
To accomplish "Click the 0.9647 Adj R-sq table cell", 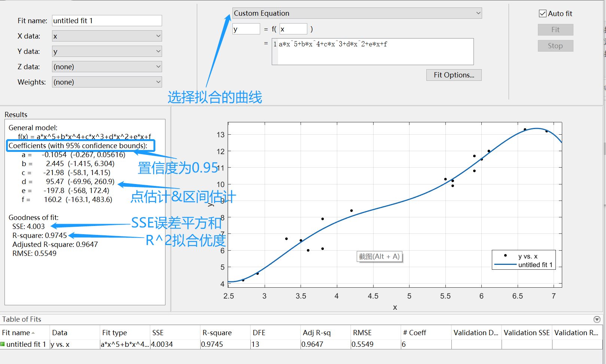I will (326, 344).
